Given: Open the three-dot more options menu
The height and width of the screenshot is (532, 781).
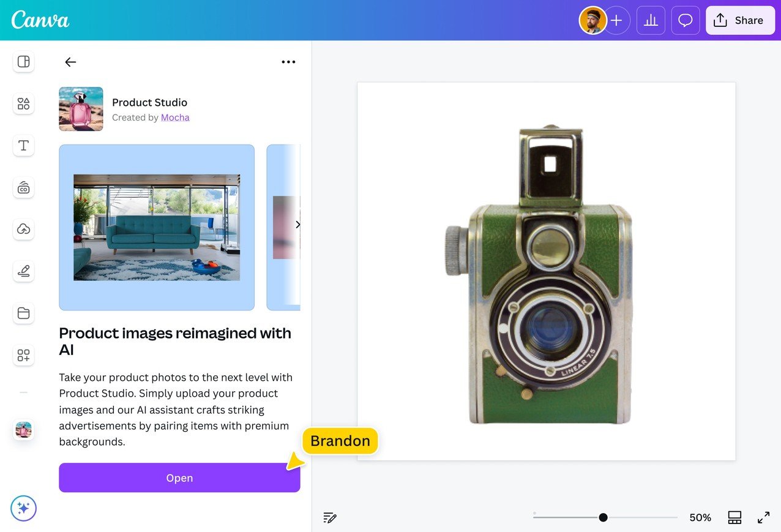Looking at the screenshot, I should pyautogui.click(x=288, y=62).
